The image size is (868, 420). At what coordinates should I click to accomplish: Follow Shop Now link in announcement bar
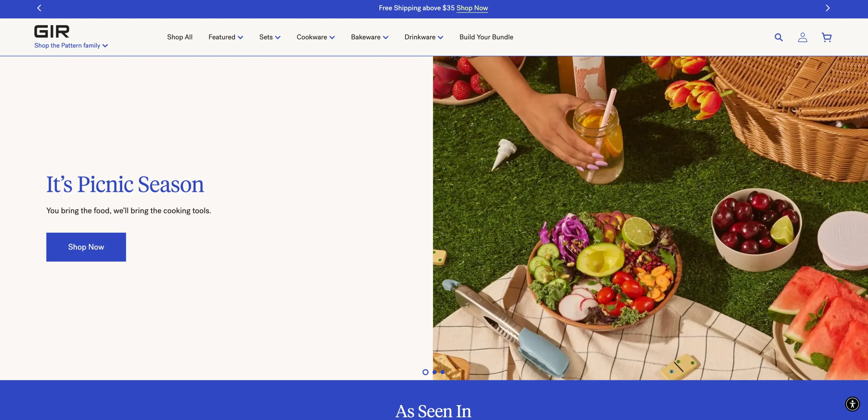(472, 8)
